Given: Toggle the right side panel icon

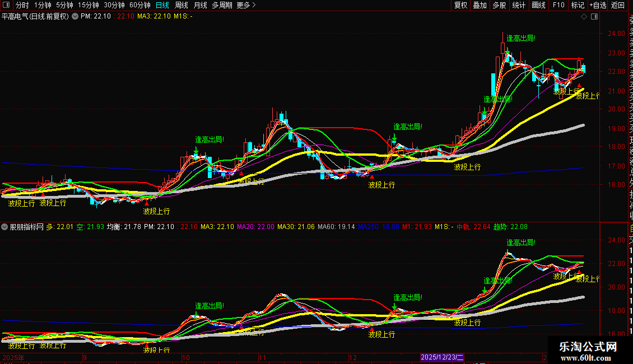Looking at the screenshot, I should pyautogui.click(x=594, y=17).
